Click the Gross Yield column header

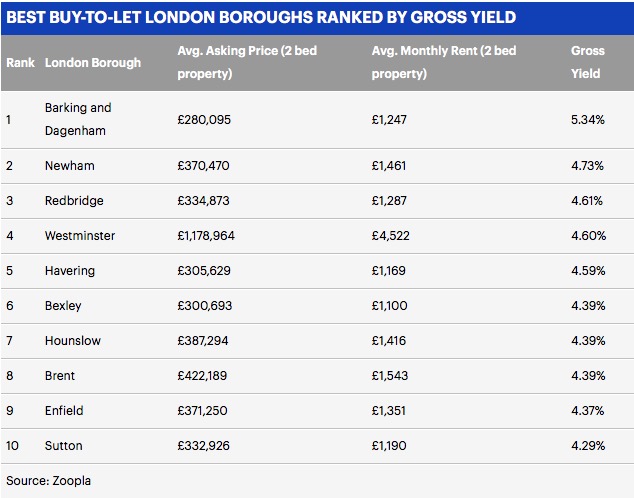(588, 62)
